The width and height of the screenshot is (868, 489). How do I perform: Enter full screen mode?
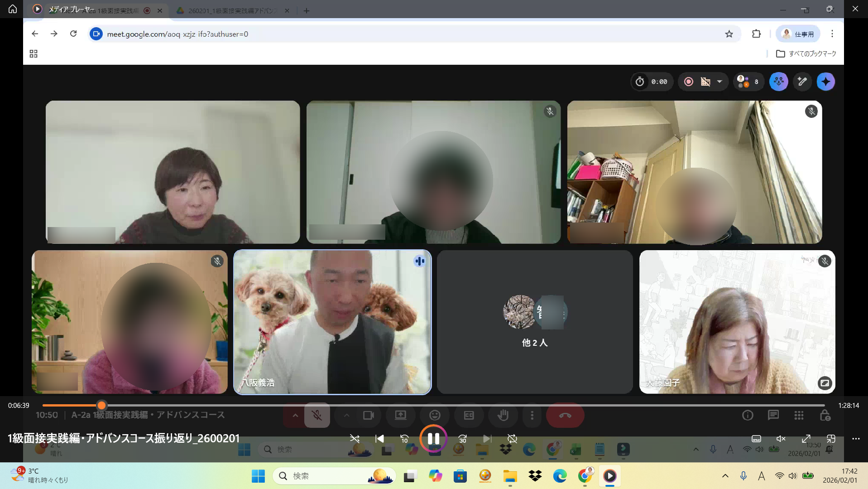[806, 438]
